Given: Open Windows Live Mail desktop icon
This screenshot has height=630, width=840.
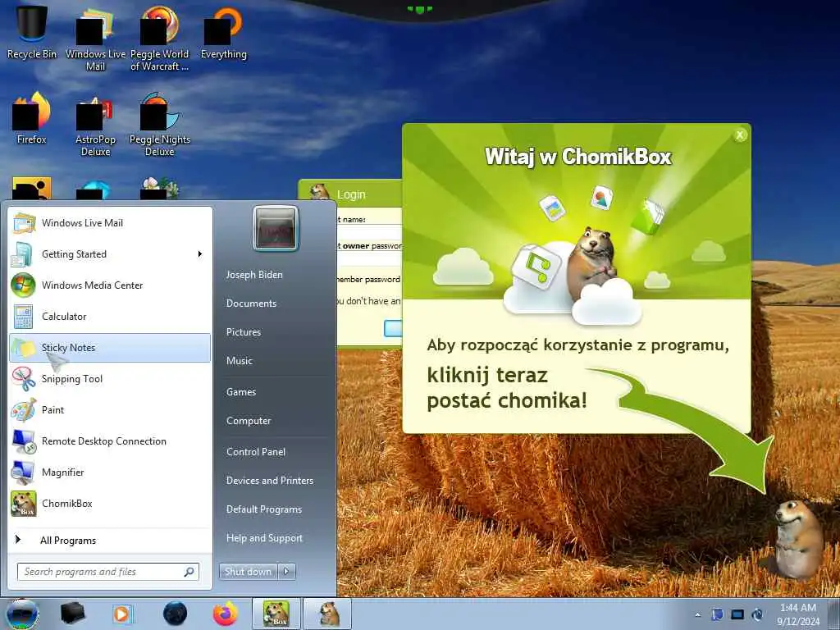Looking at the screenshot, I should pos(95,39).
